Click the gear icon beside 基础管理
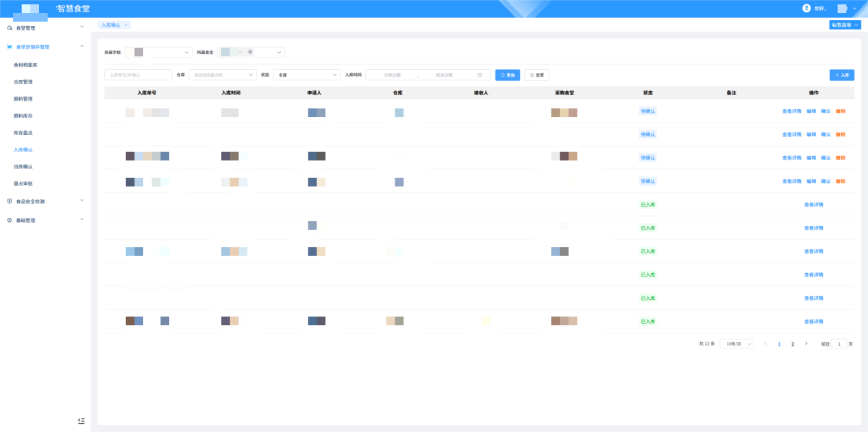 tap(10, 220)
